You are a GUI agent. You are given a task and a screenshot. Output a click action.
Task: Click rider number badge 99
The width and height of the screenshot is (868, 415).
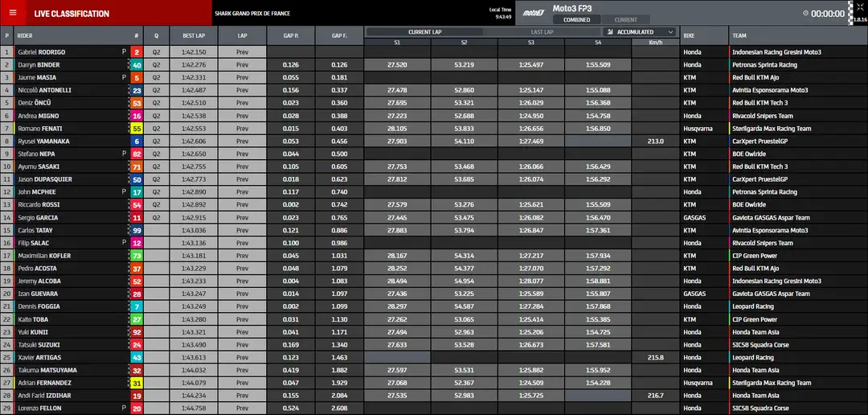pos(137,230)
